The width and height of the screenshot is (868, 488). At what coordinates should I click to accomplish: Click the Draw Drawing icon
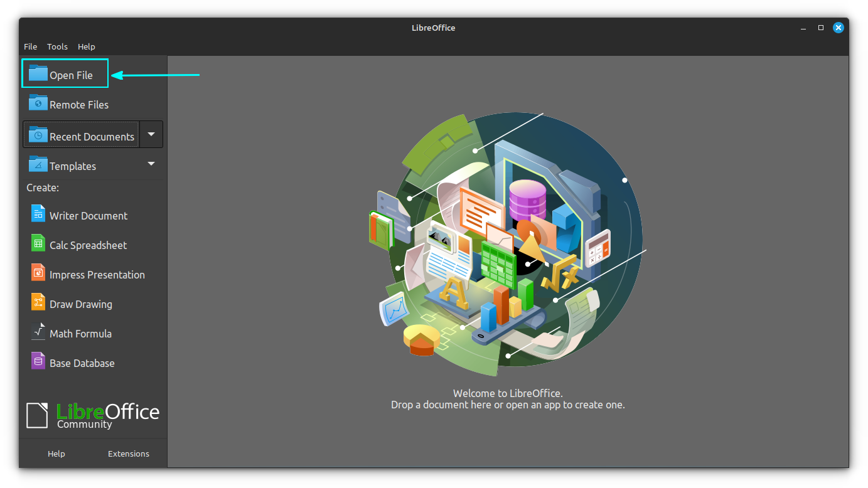point(38,302)
